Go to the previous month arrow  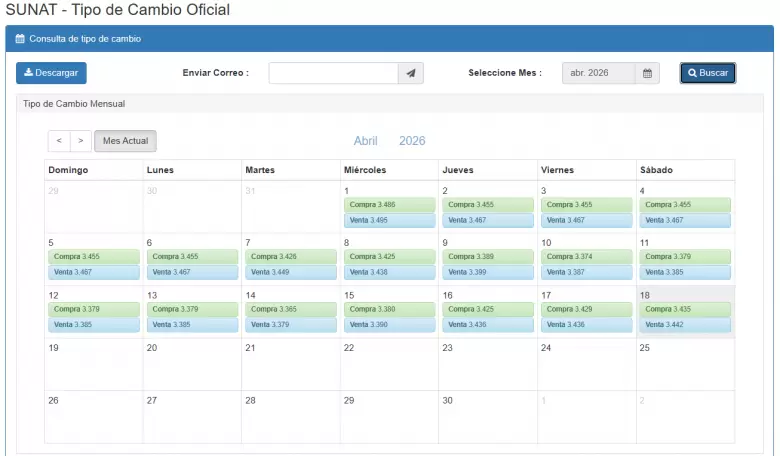(59, 141)
